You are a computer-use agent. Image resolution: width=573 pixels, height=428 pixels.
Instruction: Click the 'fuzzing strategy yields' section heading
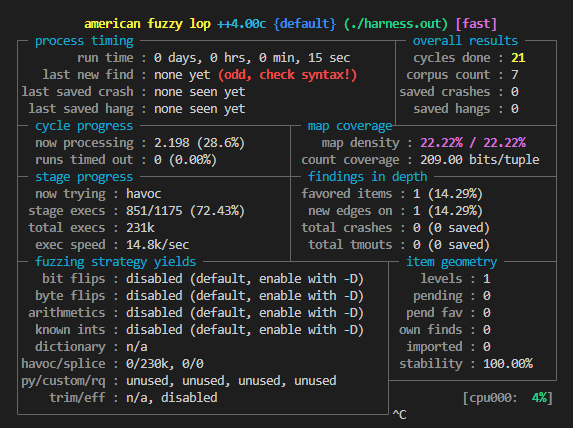click(x=115, y=262)
